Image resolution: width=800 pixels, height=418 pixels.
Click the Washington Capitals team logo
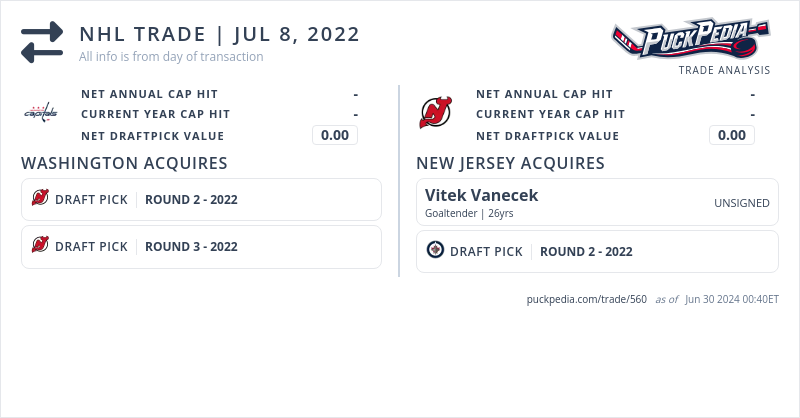point(41,113)
